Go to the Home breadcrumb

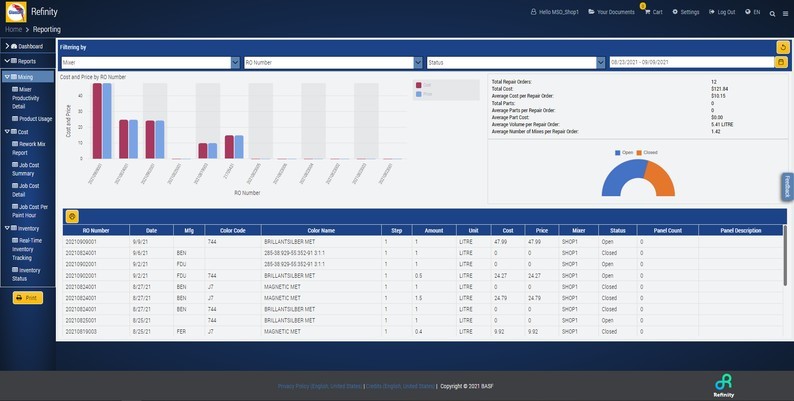14,29
